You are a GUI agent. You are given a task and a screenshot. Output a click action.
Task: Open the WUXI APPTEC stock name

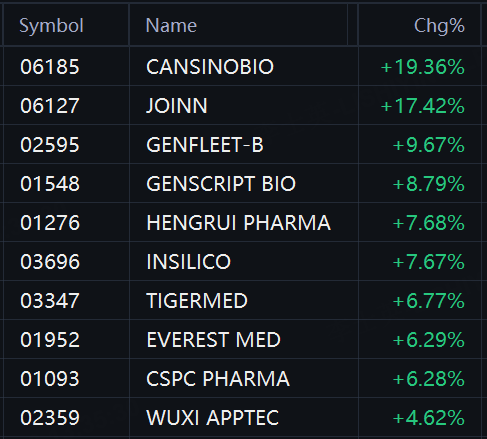pyautogui.click(x=212, y=418)
